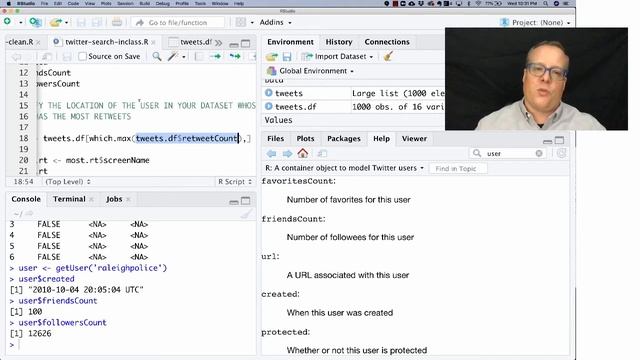
Task: Click the workspace panes grid icon
Action: 241,22
